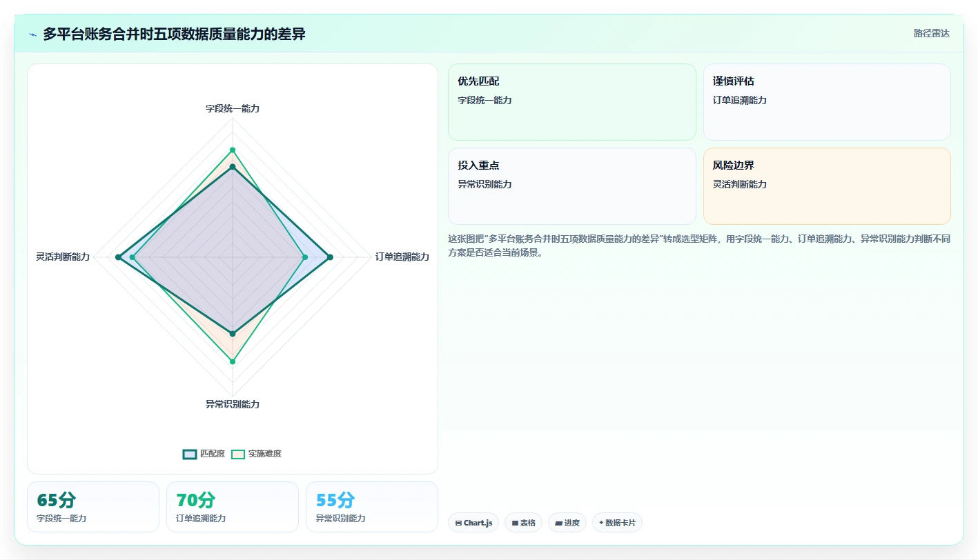Screen dimensions: 978x560
Task: Open the 风险边界 card
Action: 827,186
